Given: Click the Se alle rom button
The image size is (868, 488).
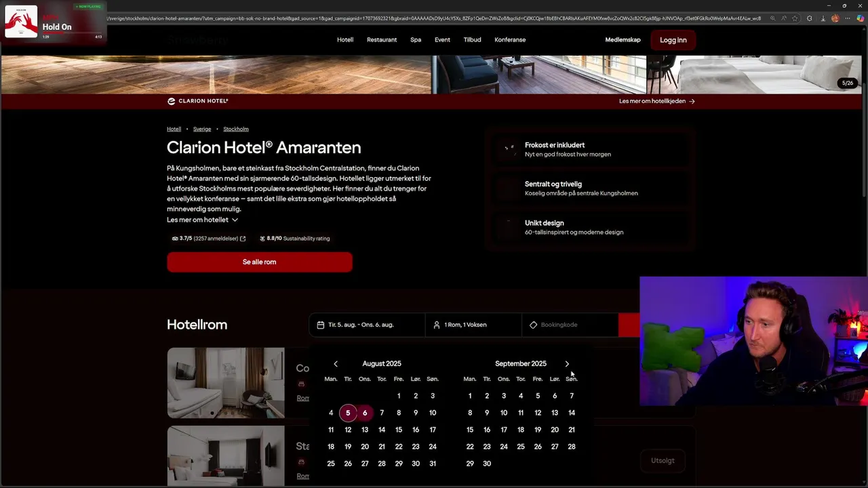Looking at the screenshot, I should [x=260, y=262].
